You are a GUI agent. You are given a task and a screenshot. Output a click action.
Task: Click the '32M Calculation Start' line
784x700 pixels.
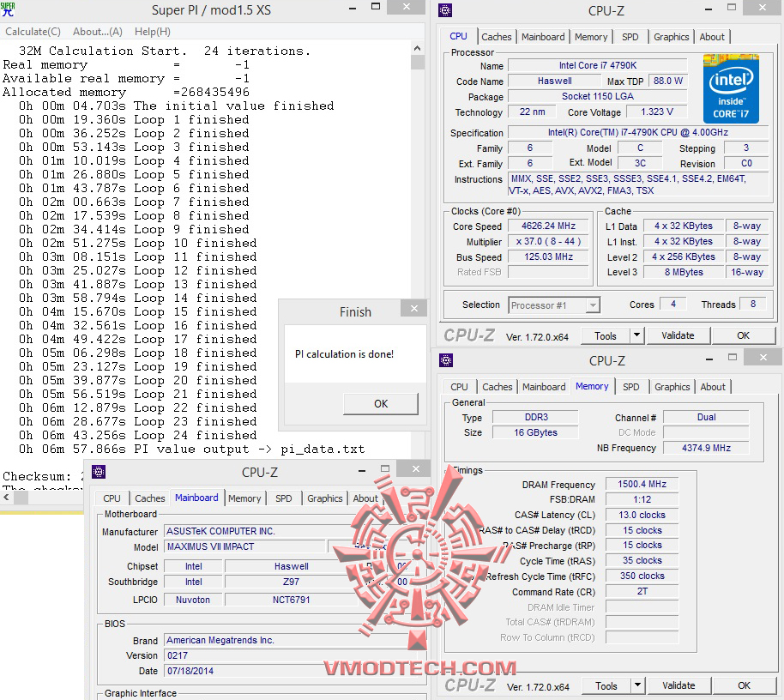point(165,51)
